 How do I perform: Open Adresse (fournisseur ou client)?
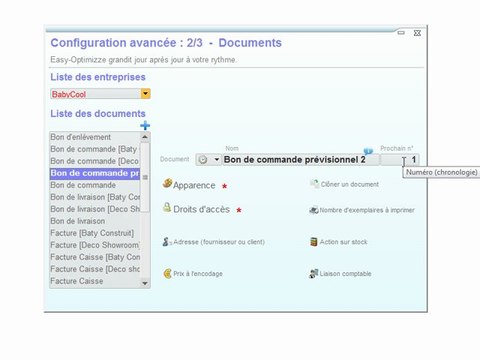[219, 242]
